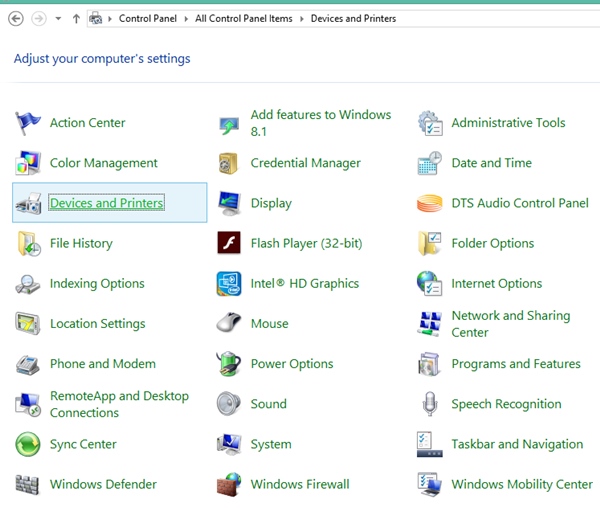Click the File History folder icon
The width and height of the screenshot is (600, 519).
click(x=28, y=243)
